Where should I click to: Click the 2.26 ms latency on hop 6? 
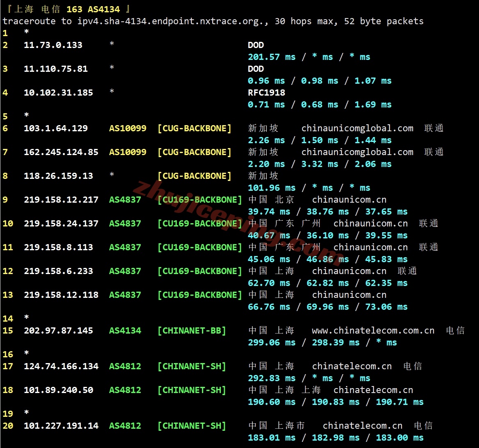[x=266, y=140]
